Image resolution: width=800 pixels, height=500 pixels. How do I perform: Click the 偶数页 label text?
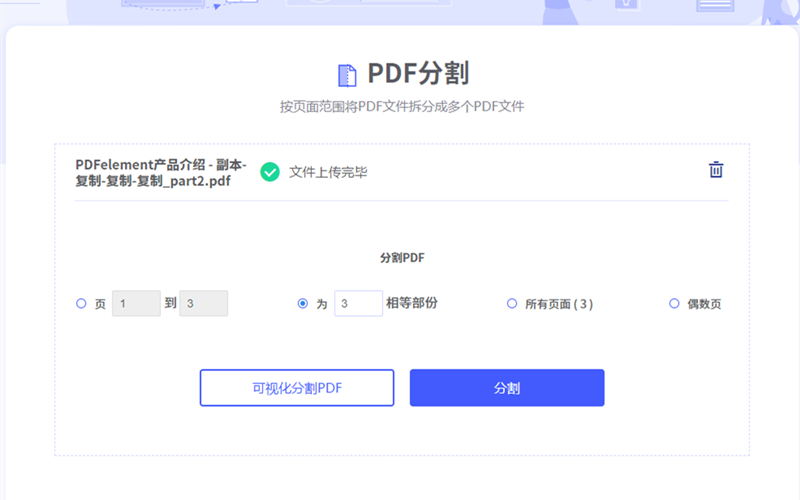(x=704, y=304)
